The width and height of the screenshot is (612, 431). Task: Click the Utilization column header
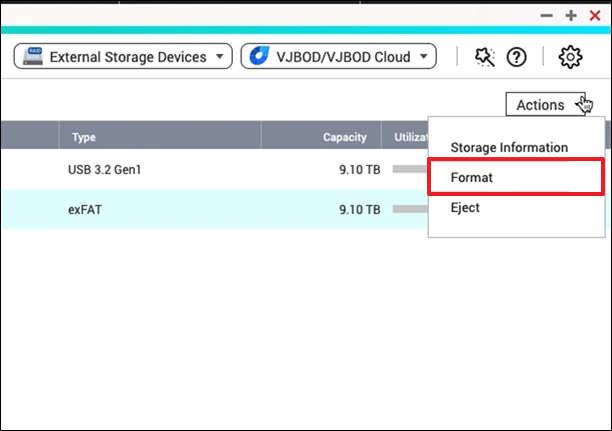(408, 137)
